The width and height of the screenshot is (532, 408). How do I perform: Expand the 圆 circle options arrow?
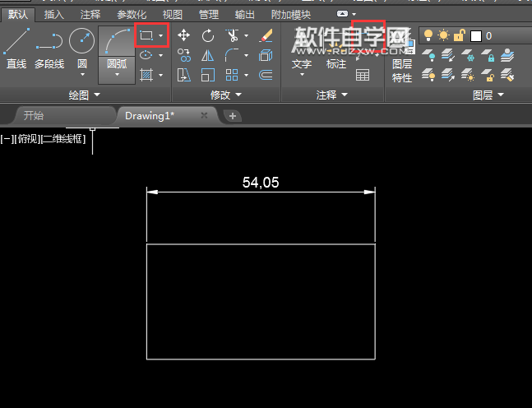click(x=82, y=74)
